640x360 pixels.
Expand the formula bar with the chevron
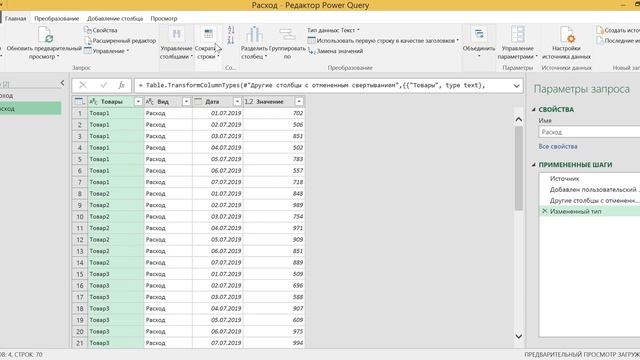(x=516, y=86)
